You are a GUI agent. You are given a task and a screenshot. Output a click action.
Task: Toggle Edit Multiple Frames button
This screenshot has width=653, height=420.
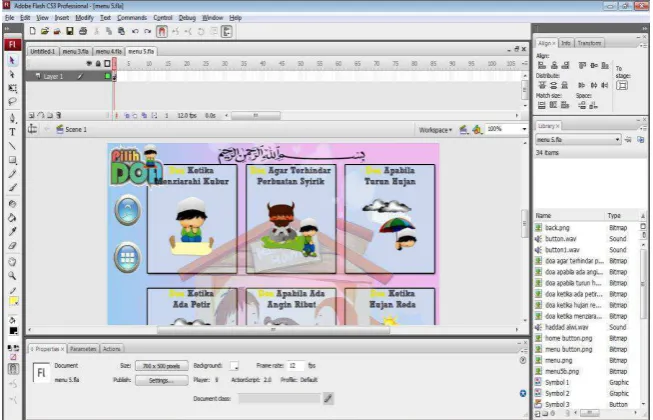144,116
